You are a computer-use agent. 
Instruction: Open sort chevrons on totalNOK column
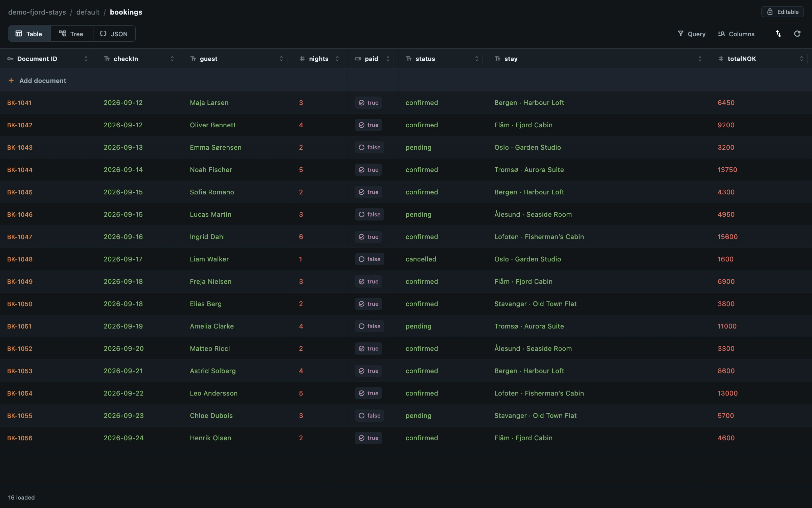pos(802,59)
